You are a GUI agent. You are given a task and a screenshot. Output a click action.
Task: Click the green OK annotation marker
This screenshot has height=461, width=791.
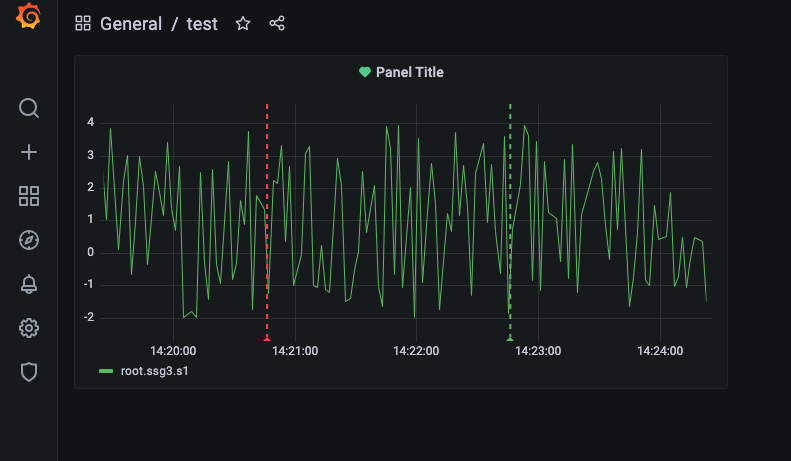(510, 339)
